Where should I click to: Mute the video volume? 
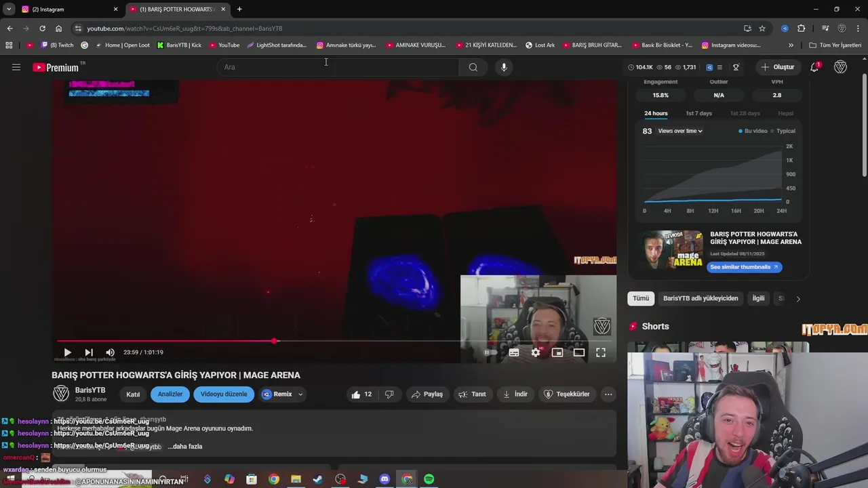[110, 352]
